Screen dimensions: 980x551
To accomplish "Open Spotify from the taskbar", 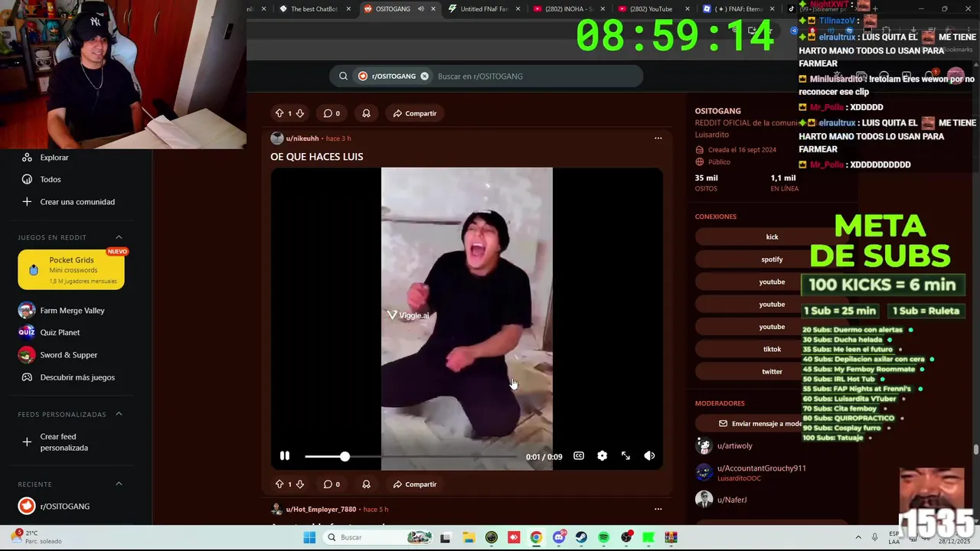I will [603, 537].
